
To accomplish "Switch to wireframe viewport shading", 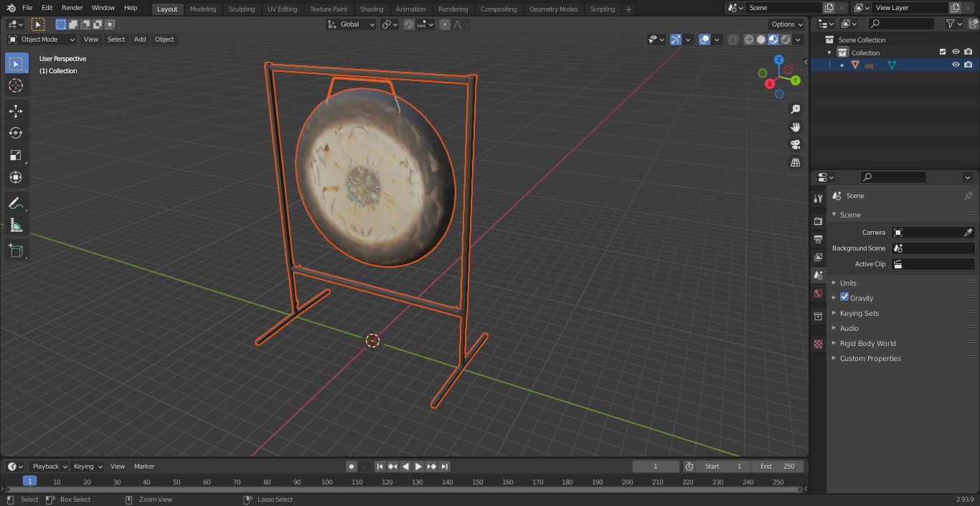I will point(749,40).
